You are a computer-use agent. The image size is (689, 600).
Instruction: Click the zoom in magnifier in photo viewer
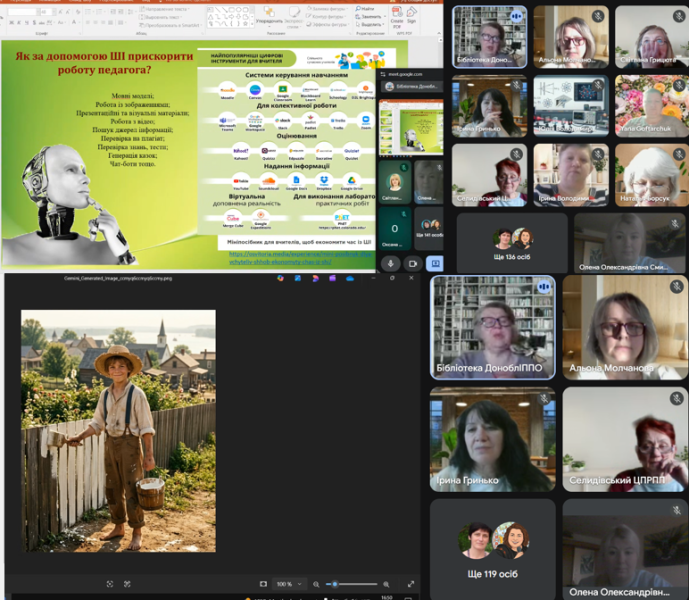[386, 584]
